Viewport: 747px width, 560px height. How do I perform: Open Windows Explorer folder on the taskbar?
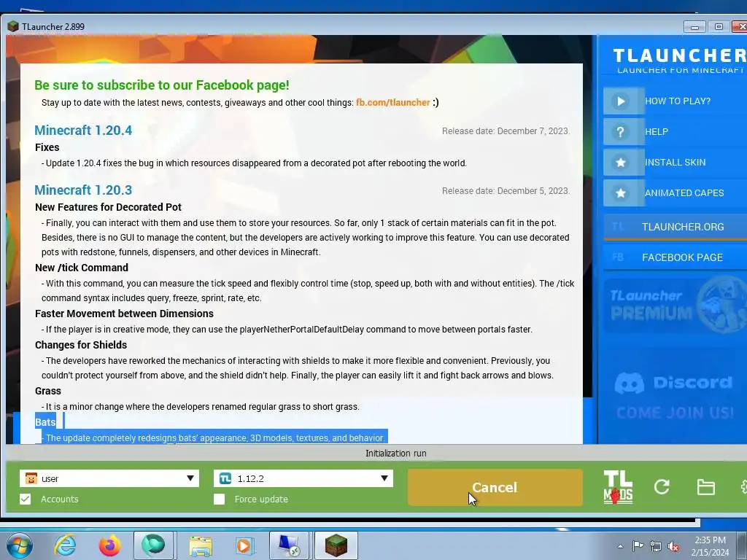point(201,545)
